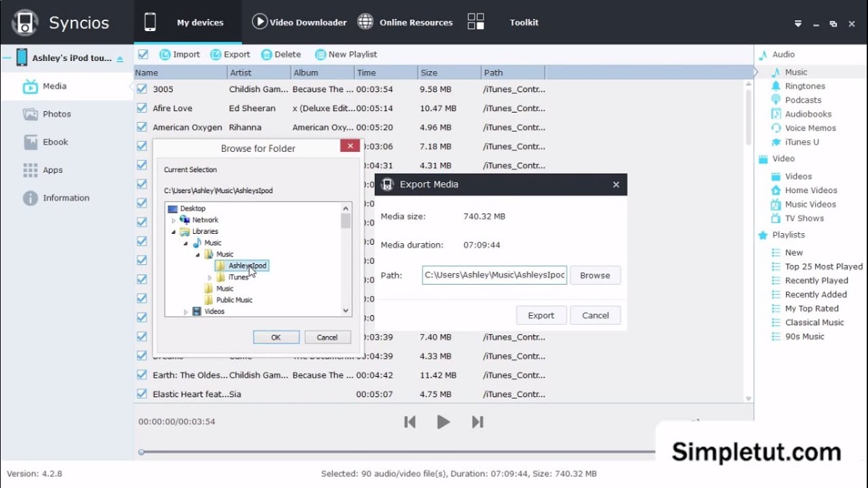The height and width of the screenshot is (488, 868).
Task: Expand the Videos library node
Action: pyautogui.click(x=186, y=312)
